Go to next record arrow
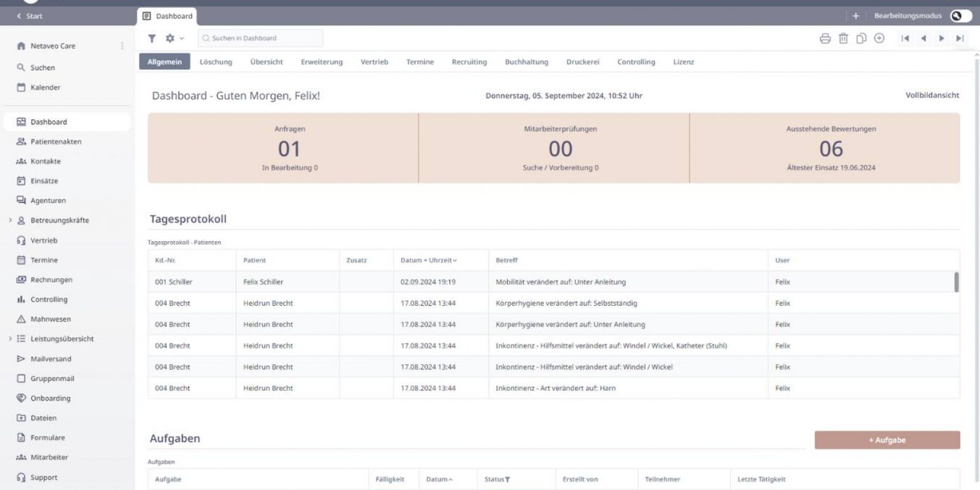This screenshot has height=490, width=980. [941, 39]
